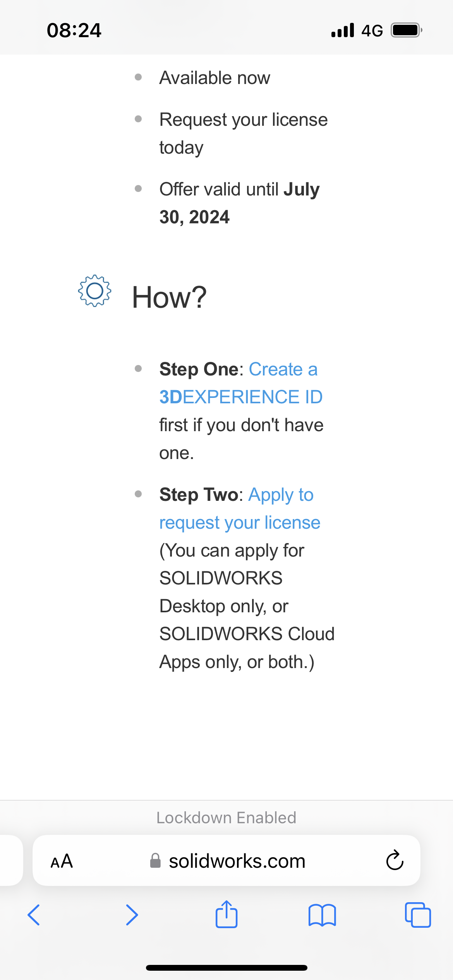Tap the Safari back arrow

34,915
